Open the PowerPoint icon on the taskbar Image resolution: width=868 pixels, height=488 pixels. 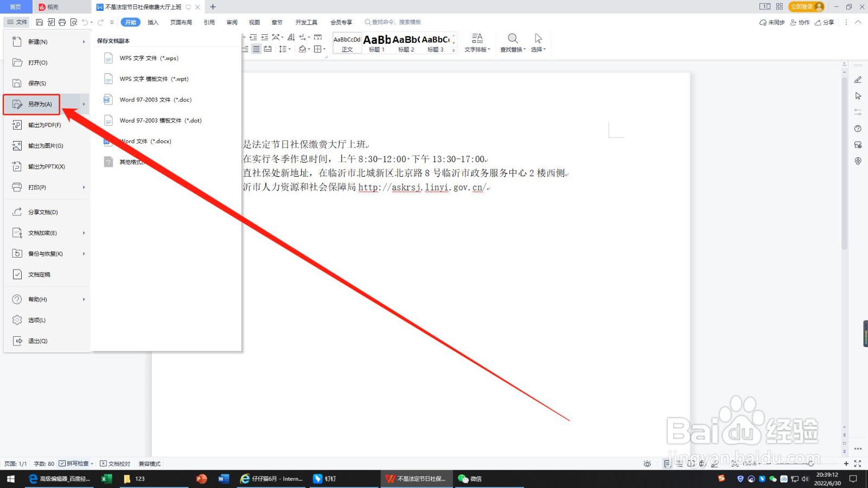201,479
